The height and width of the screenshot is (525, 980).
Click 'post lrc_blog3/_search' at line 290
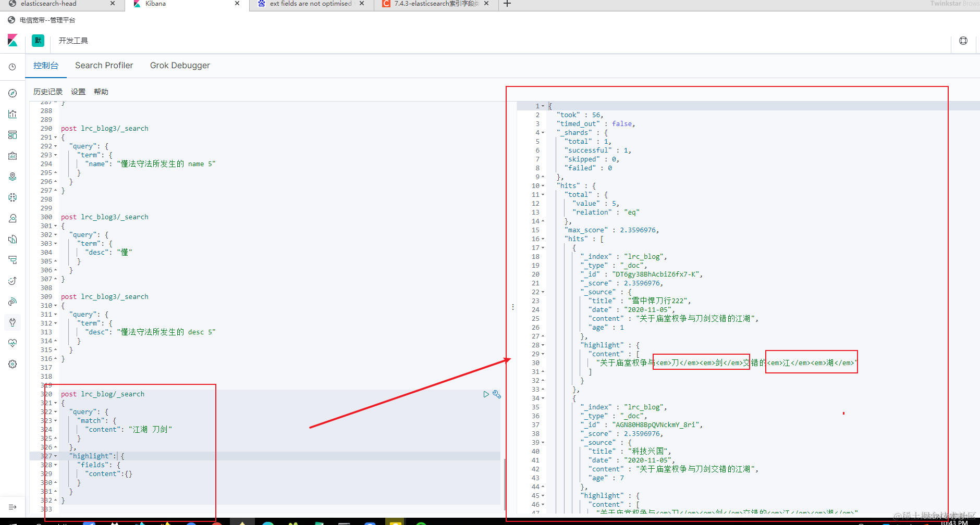click(104, 129)
